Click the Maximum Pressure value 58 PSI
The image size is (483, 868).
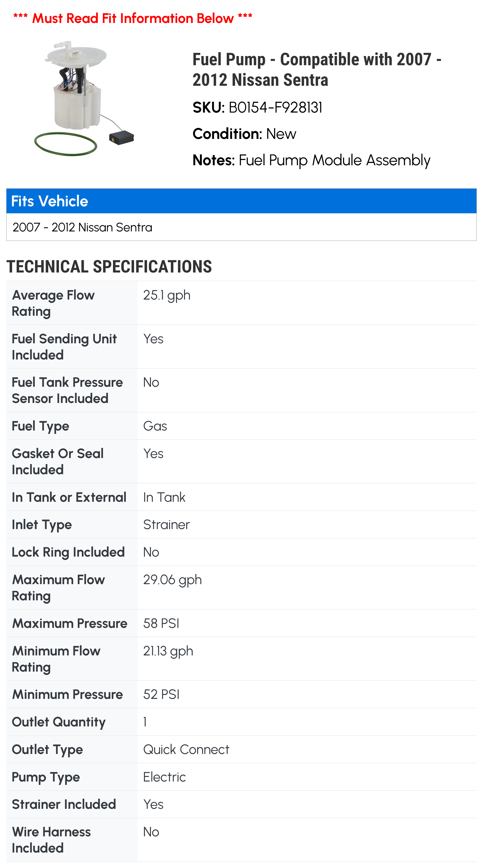click(161, 624)
